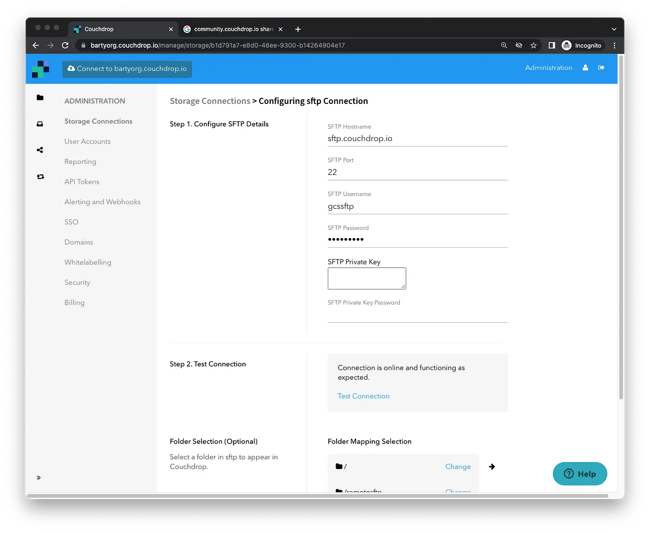Screen dimensions: 650x533
Task: Go back in the browser
Action: 36,45
